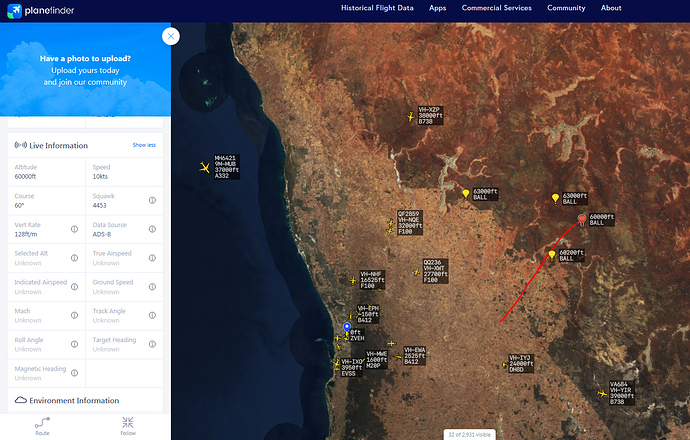Screen dimensions: 690x440
Task: Click the Magnetic Heading info icon
Action: (74, 373)
